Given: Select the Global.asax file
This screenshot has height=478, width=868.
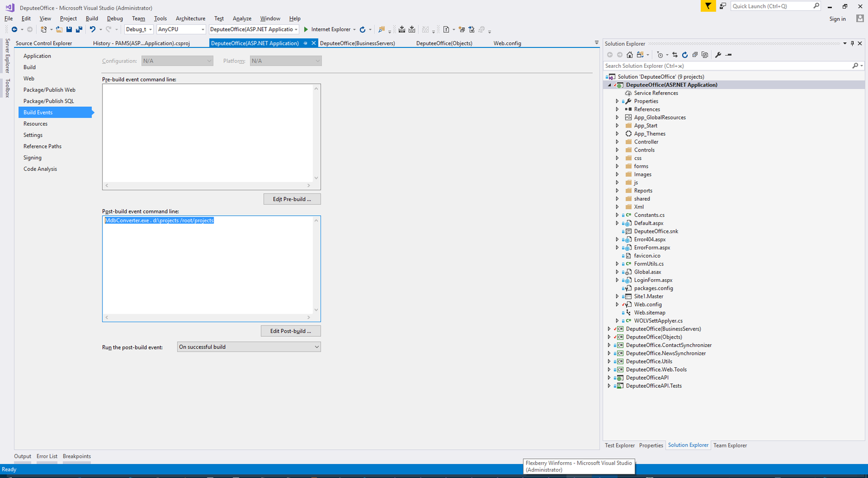Looking at the screenshot, I should coord(648,272).
